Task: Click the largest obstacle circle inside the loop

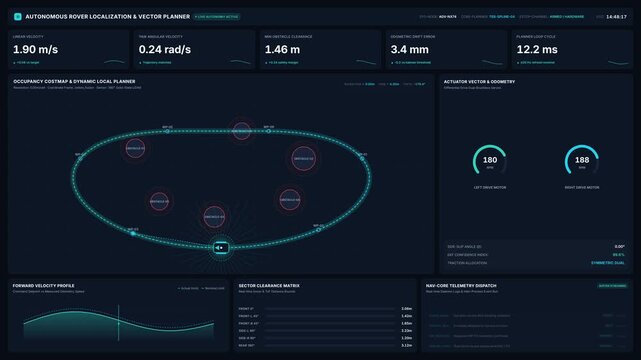Action: click(303, 158)
